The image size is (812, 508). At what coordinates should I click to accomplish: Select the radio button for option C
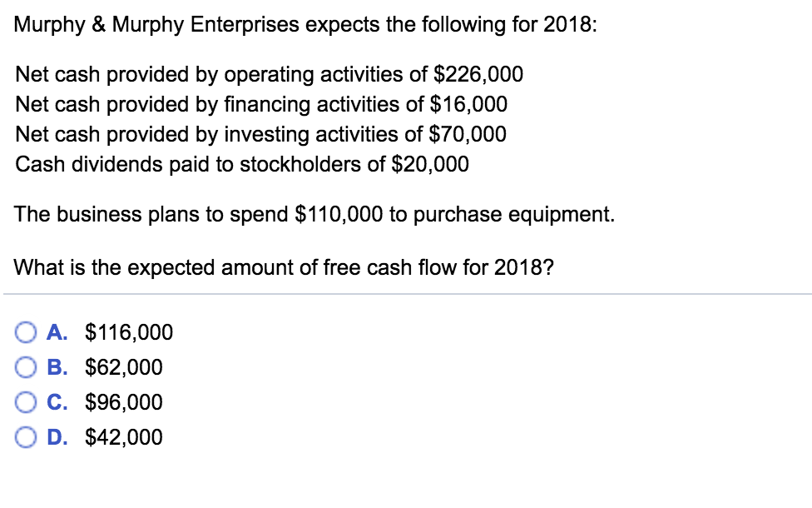pyautogui.click(x=26, y=402)
